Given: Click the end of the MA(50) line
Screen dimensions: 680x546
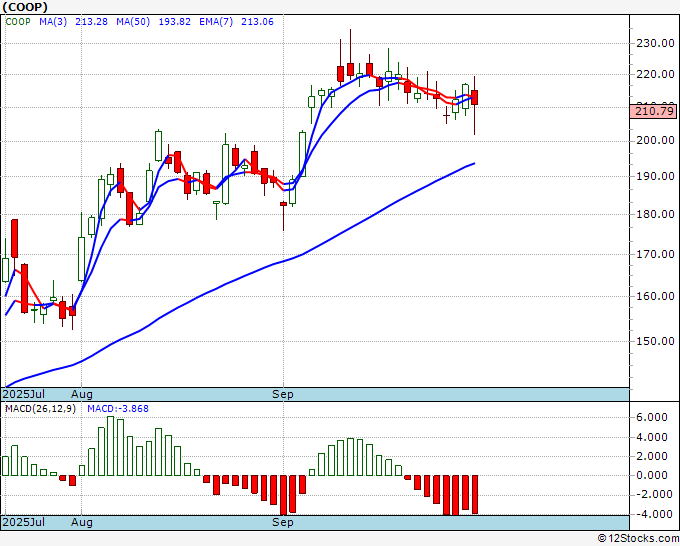Looking at the screenshot, I should [474, 163].
